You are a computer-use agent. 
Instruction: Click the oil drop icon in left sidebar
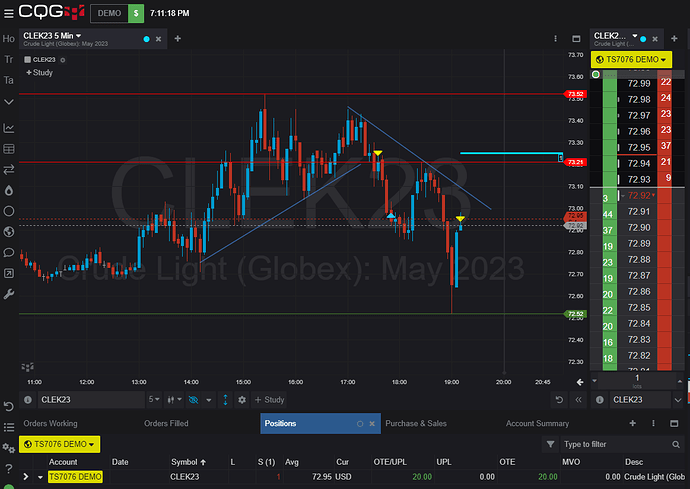tap(9, 190)
